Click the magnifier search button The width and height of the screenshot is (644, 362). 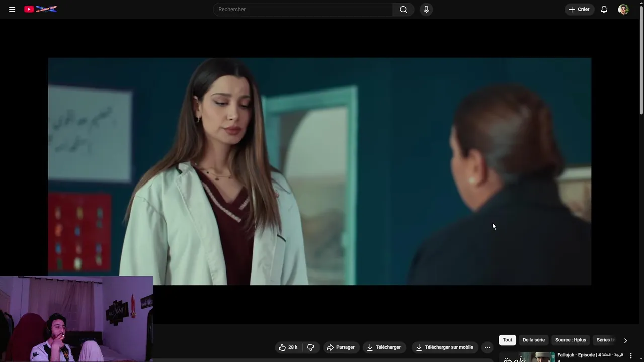click(404, 9)
